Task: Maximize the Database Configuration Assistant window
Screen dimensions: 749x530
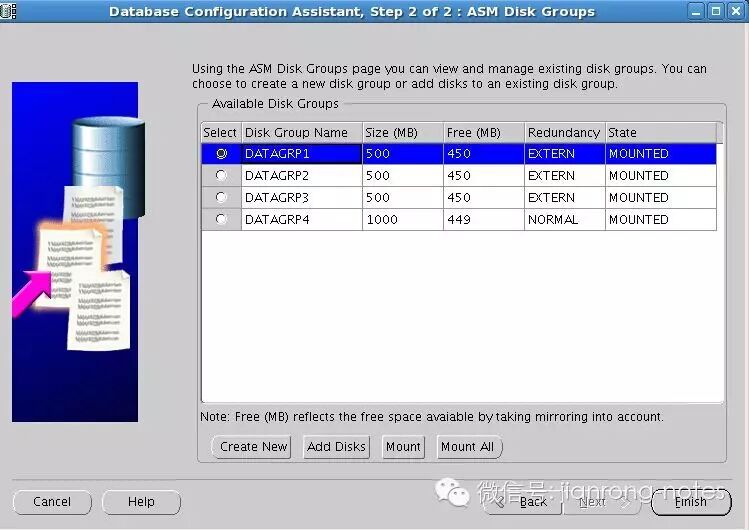Action: [716, 11]
